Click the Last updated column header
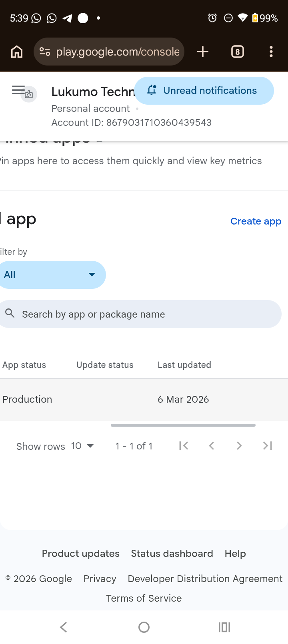 (x=184, y=365)
